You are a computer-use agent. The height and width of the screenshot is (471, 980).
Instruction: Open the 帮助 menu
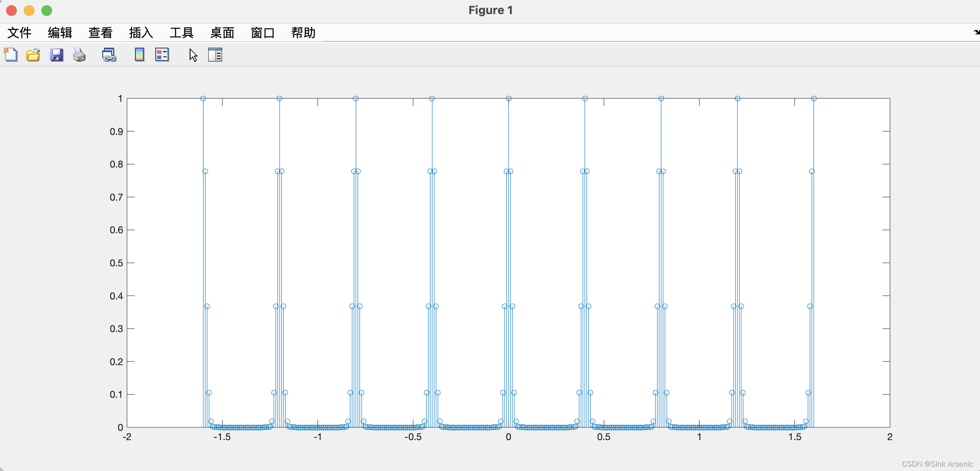coord(303,33)
